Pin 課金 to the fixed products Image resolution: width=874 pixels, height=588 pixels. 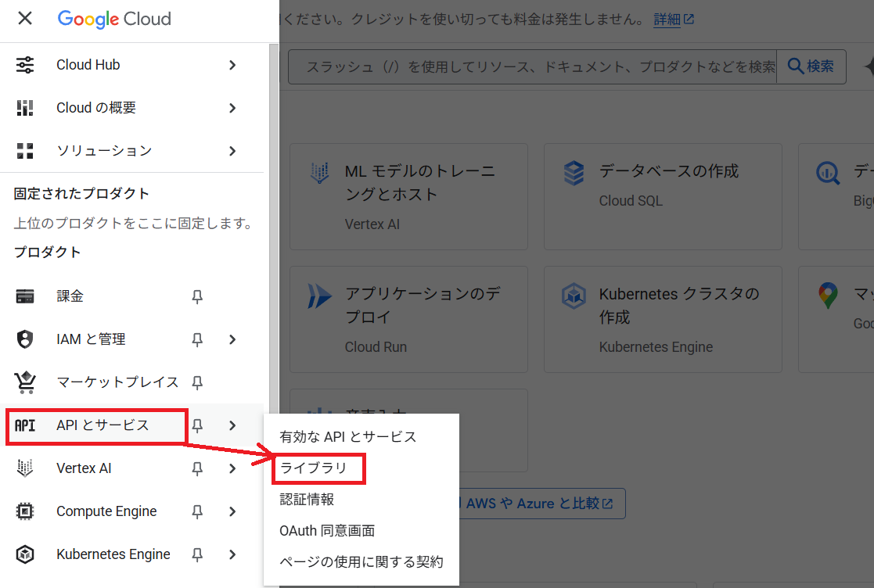click(x=196, y=296)
